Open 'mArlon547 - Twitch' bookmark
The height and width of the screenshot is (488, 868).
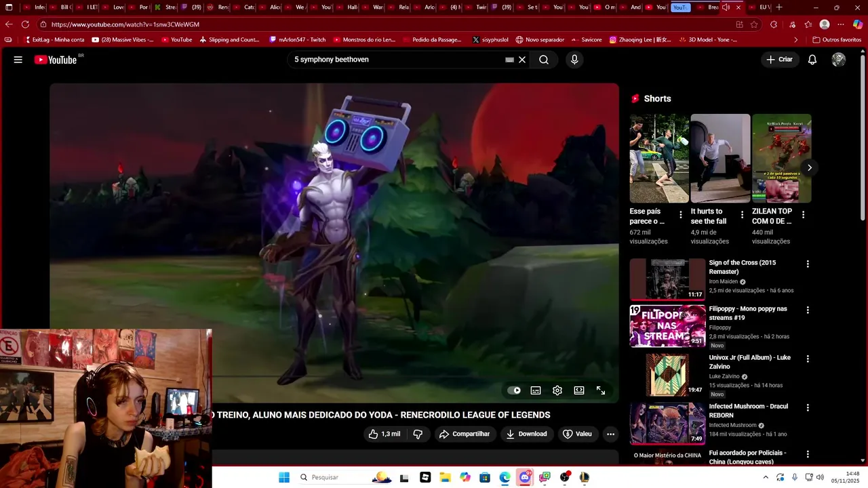coord(297,40)
